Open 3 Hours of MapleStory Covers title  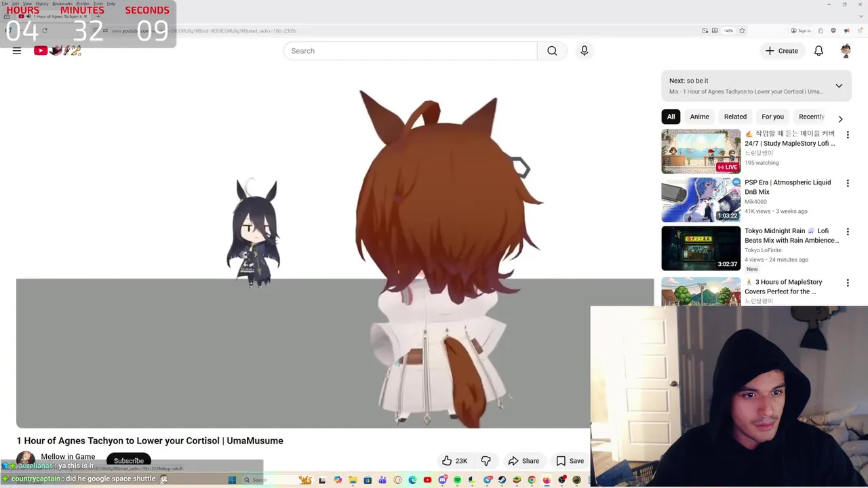783,287
